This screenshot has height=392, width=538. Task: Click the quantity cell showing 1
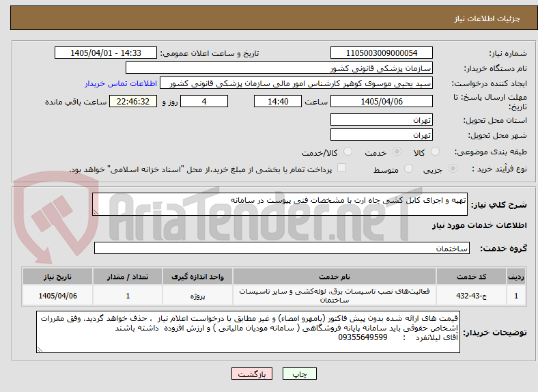pyautogui.click(x=128, y=296)
